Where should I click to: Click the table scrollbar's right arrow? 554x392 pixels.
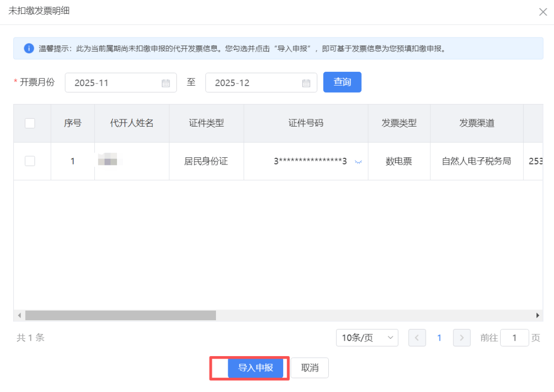(538, 315)
